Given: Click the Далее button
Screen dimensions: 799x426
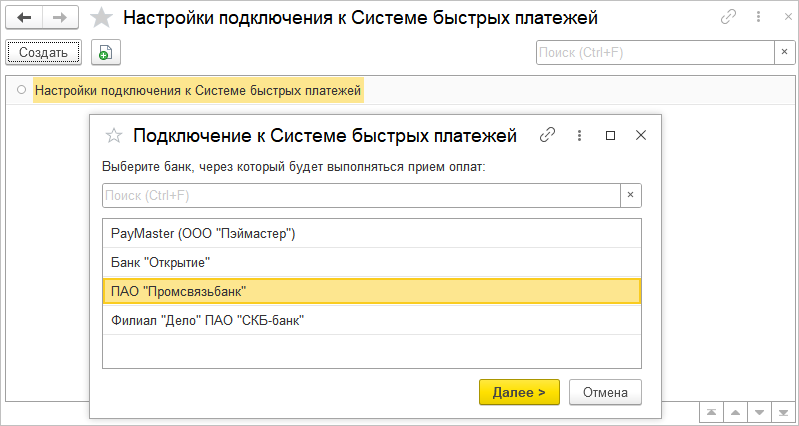Looking at the screenshot, I should tap(519, 392).
